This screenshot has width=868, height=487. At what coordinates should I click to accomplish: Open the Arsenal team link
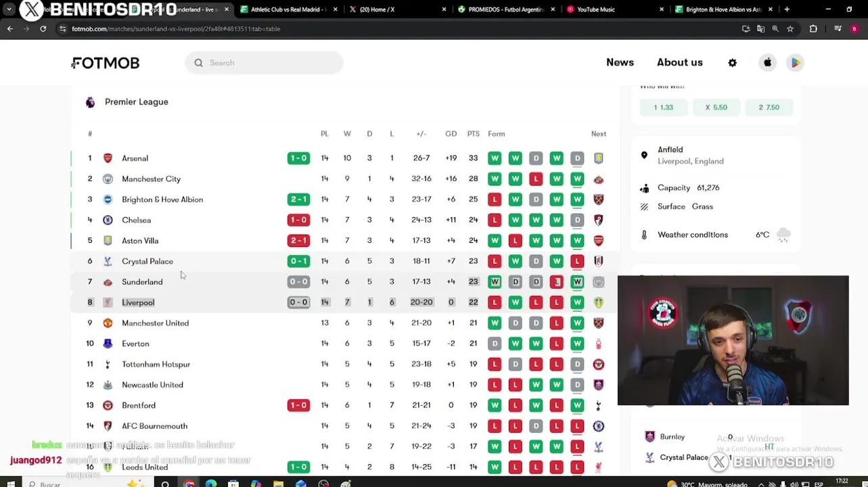point(135,158)
